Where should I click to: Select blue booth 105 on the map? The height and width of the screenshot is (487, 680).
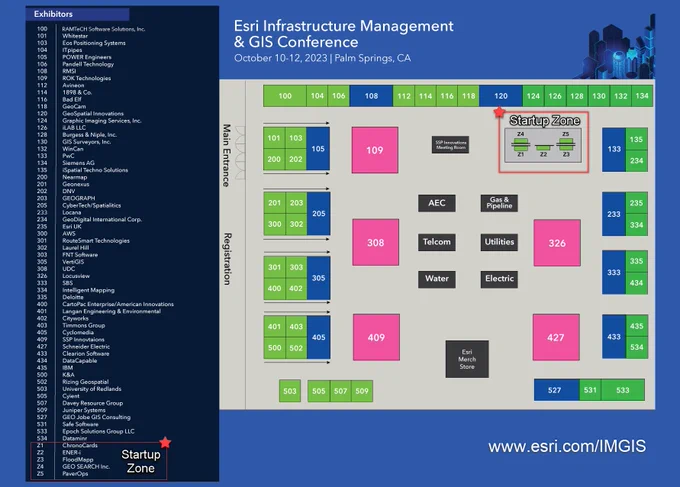click(x=318, y=149)
